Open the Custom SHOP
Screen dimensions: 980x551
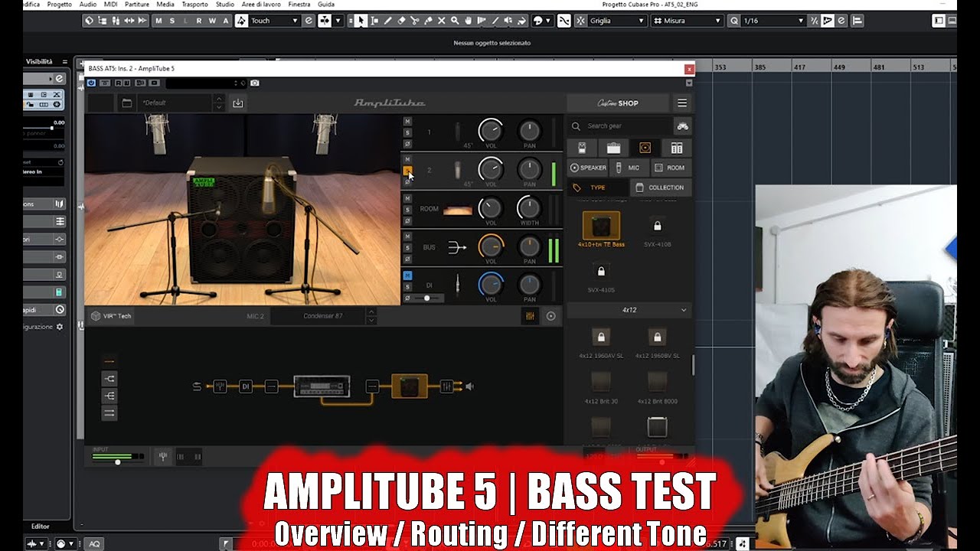[x=618, y=103]
